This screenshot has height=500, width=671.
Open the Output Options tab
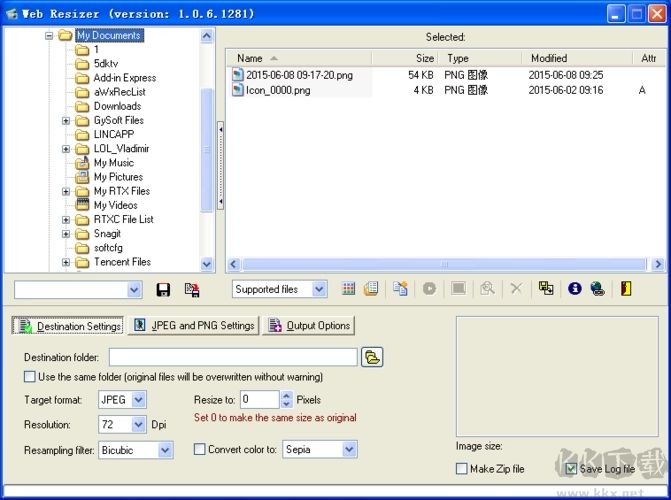309,325
